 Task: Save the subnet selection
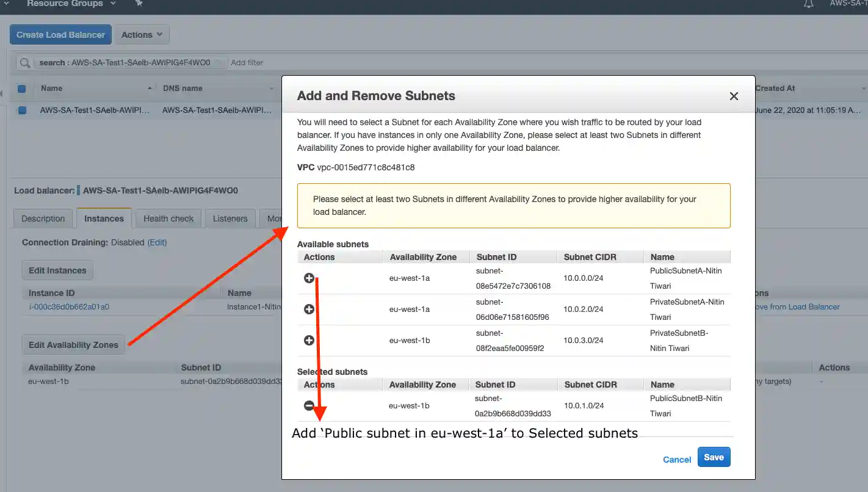[714, 457]
